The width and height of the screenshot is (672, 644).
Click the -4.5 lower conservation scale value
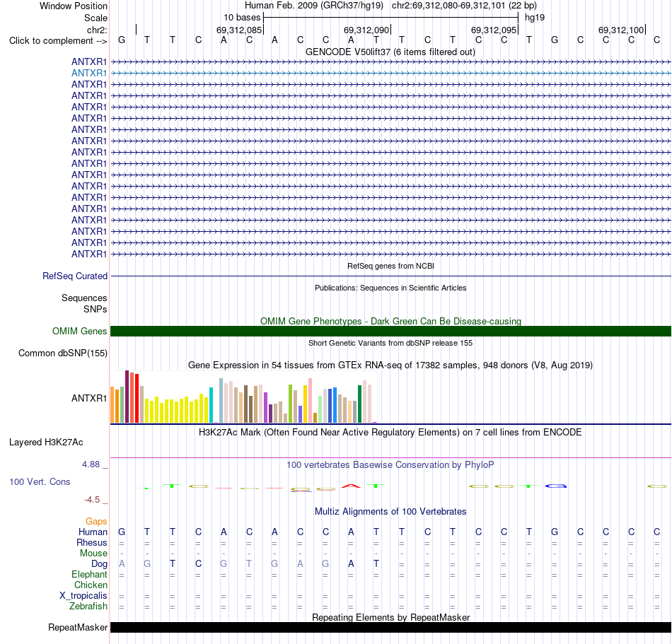click(x=92, y=500)
